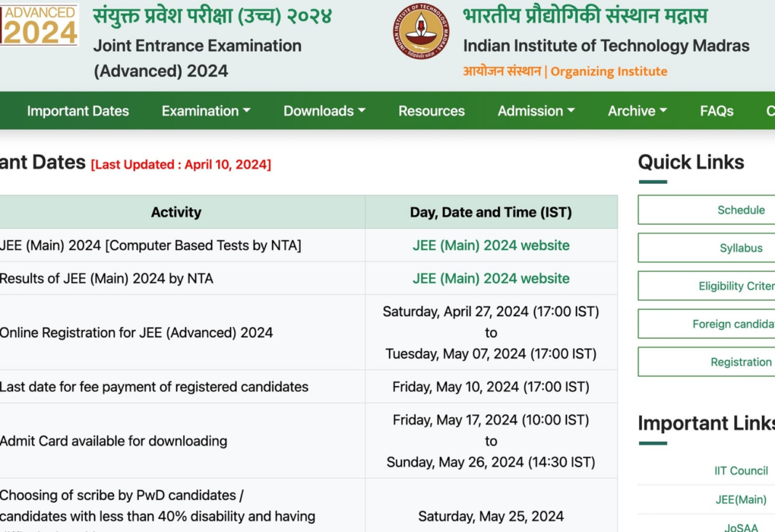Open Important Dates in the navigation bar

click(77, 111)
